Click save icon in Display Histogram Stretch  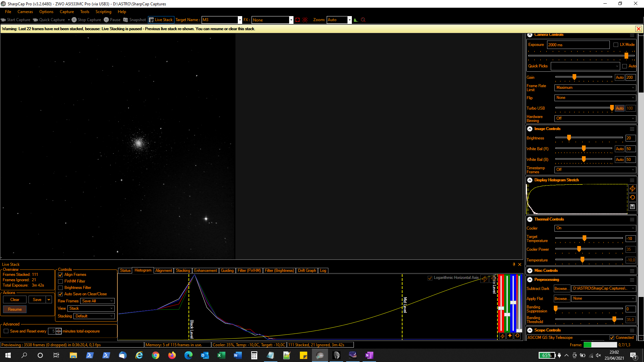(x=632, y=207)
